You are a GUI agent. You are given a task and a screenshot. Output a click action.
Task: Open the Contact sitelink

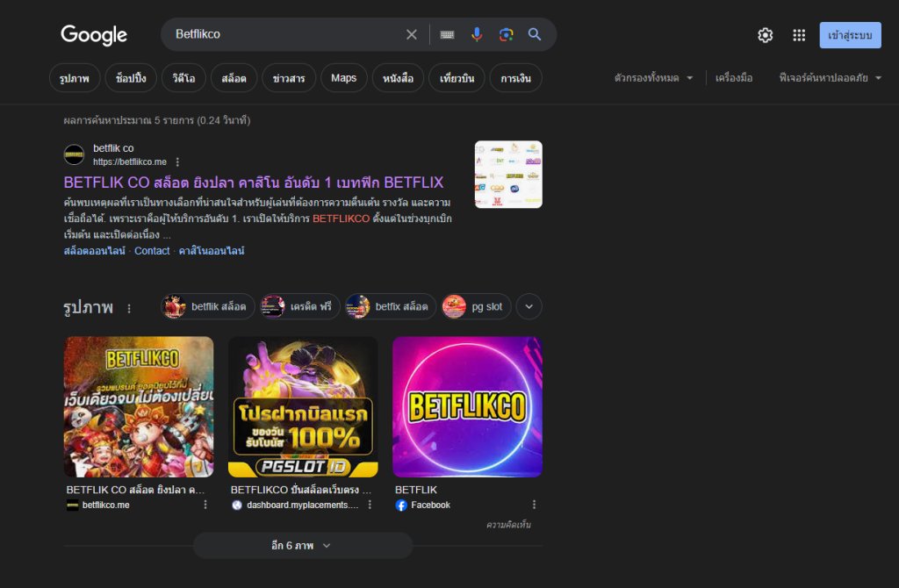point(152,250)
